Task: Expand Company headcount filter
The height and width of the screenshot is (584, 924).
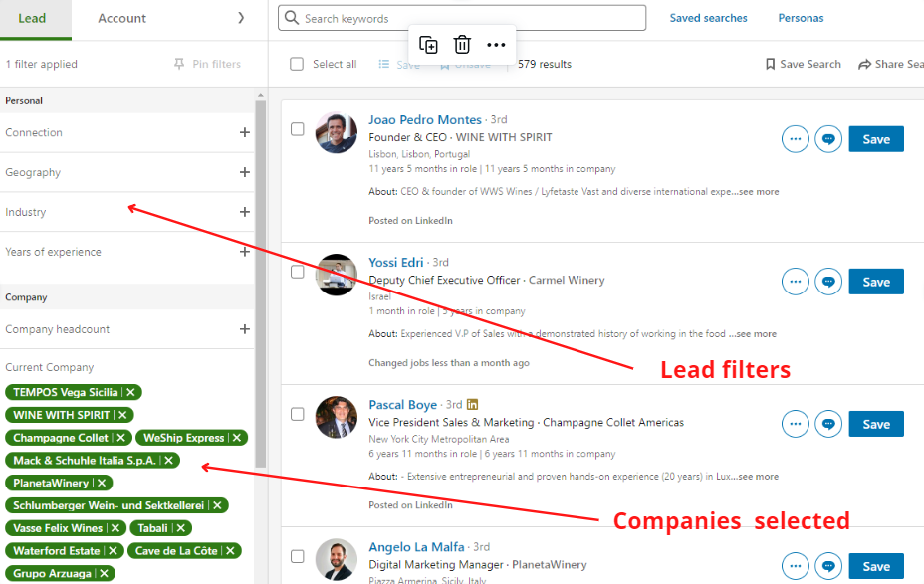Action: point(244,329)
